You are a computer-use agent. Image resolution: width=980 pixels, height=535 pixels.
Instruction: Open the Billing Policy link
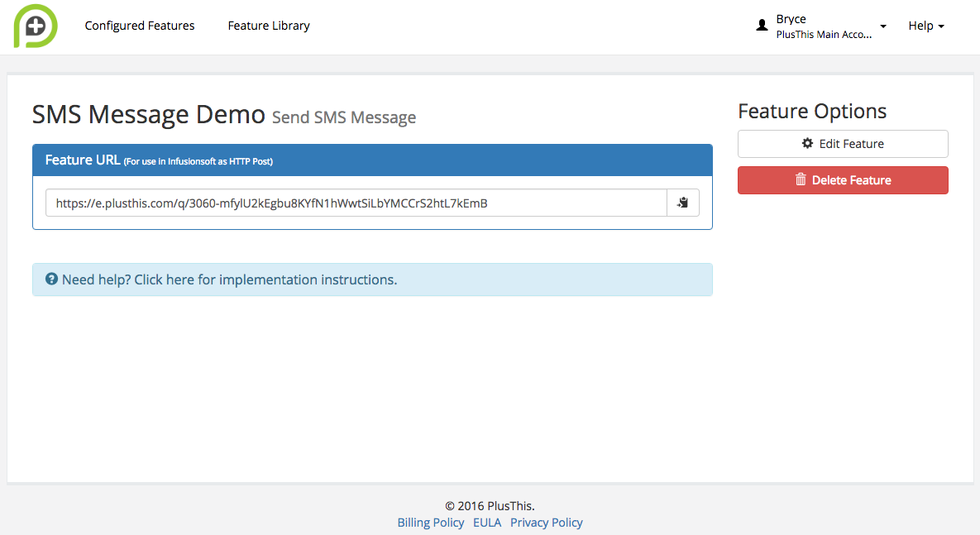click(431, 523)
